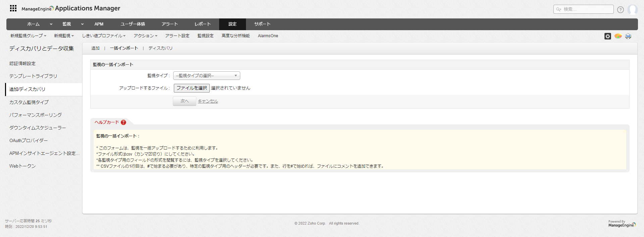Click the printer icon
Screen dimensions: 644x237
pos(628,36)
